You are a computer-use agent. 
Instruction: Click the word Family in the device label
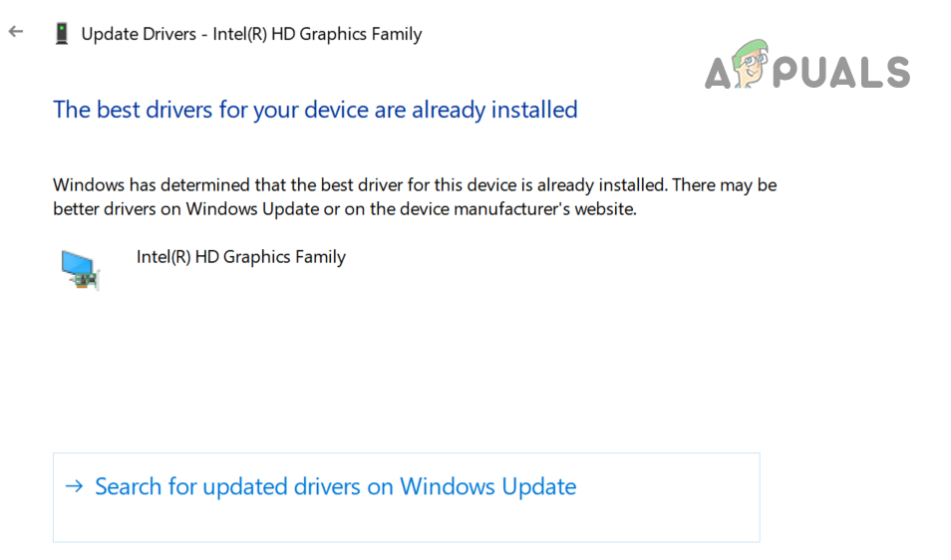coord(319,257)
